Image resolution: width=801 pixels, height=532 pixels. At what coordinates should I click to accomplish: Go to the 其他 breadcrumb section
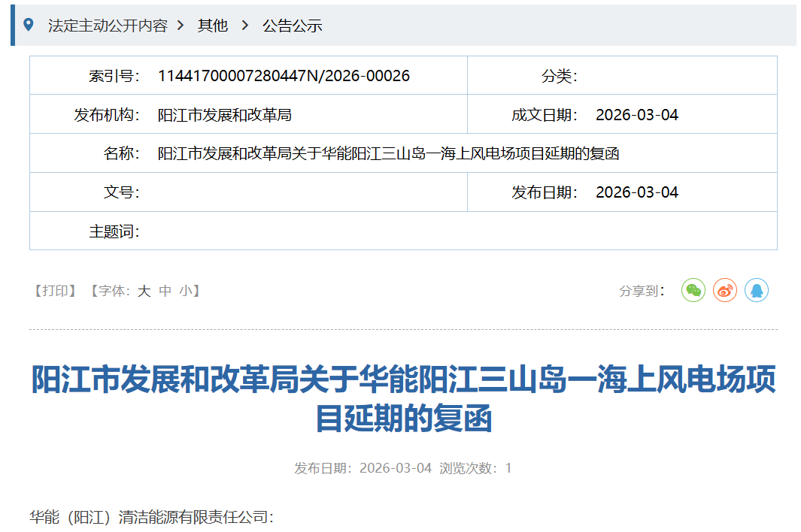[x=212, y=26]
